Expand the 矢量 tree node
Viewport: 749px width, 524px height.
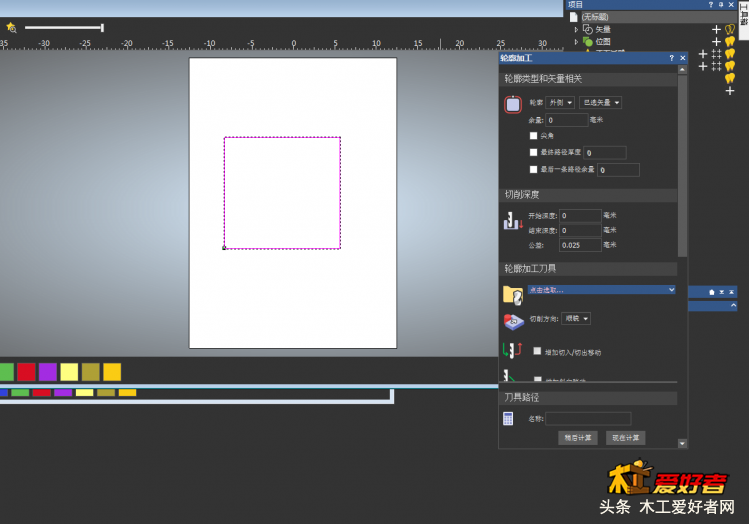pos(576,30)
